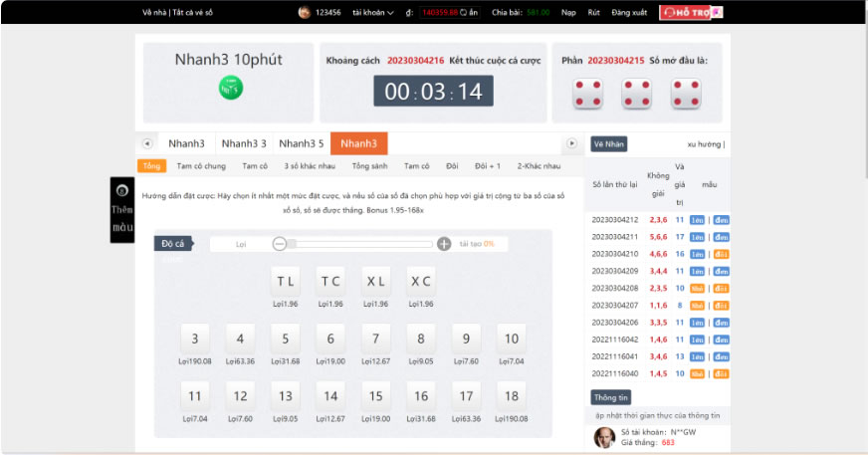This screenshot has height=455, width=868.
Task: Click the winner avatar next to N**GW
Action: [604, 437]
